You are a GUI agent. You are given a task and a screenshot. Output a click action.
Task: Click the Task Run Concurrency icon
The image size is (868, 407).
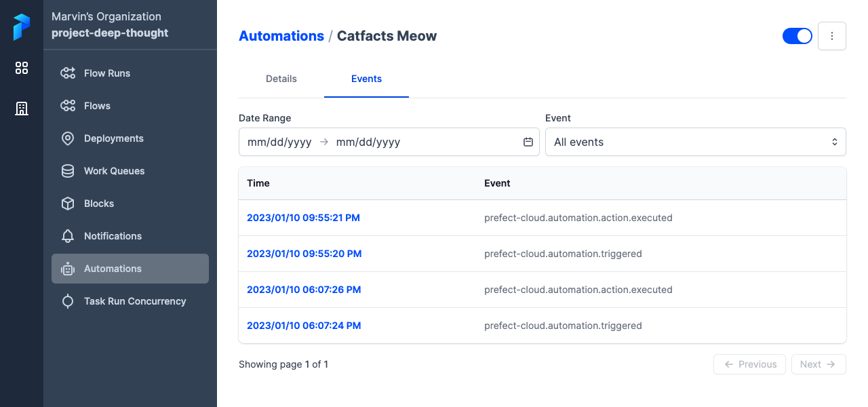click(x=68, y=301)
